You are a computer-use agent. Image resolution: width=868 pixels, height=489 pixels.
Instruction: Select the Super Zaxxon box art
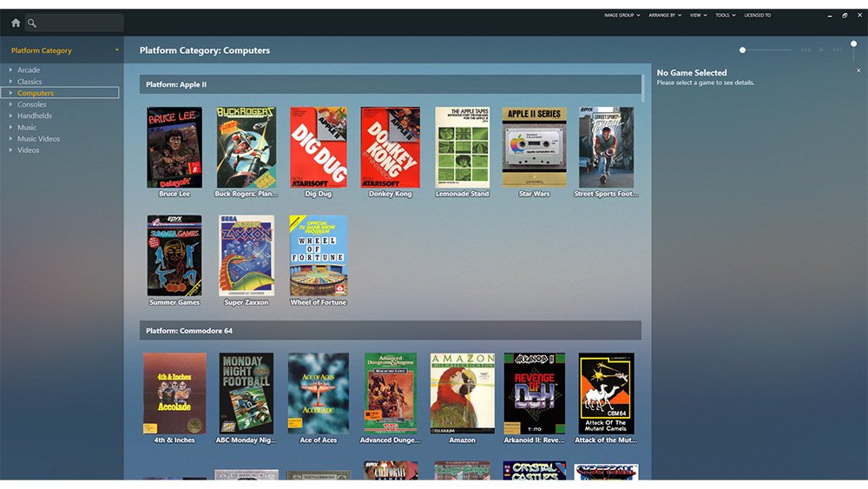[x=247, y=256]
